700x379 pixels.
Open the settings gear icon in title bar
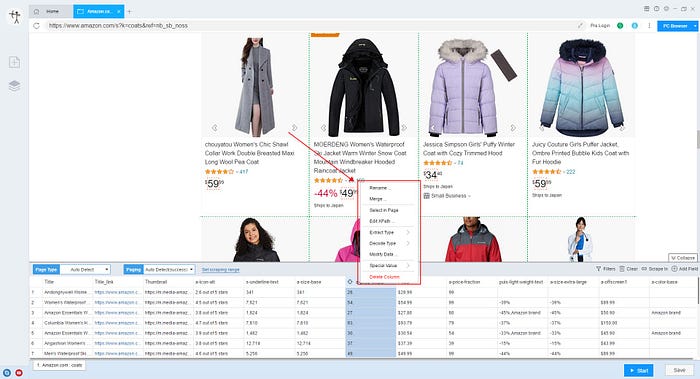click(666, 9)
